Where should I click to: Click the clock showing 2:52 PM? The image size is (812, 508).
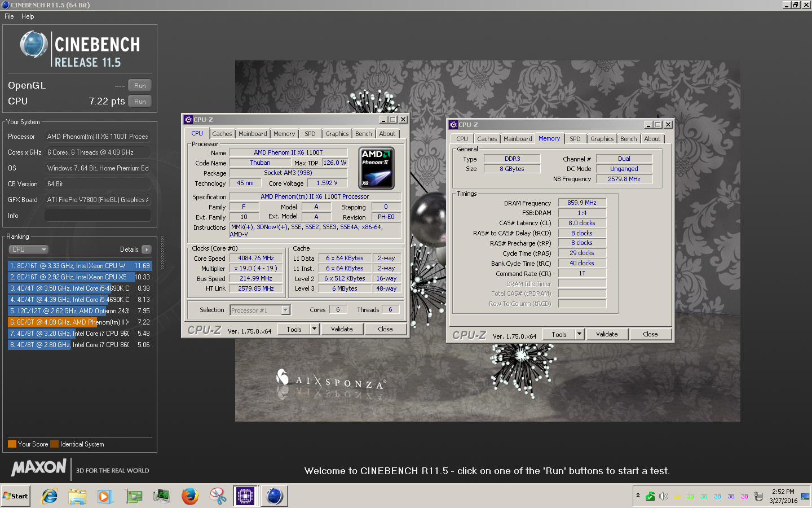click(783, 492)
